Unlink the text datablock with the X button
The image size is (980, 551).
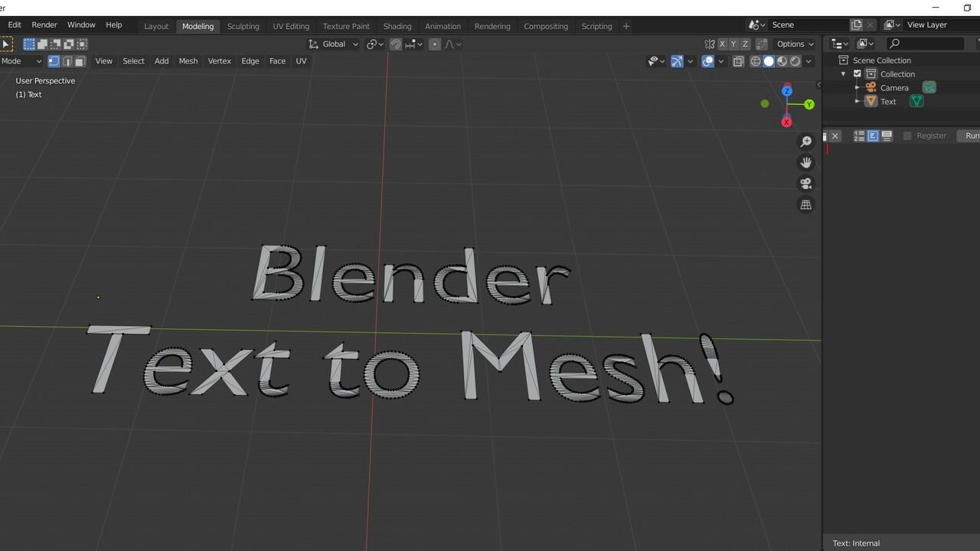tap(835, 135)
